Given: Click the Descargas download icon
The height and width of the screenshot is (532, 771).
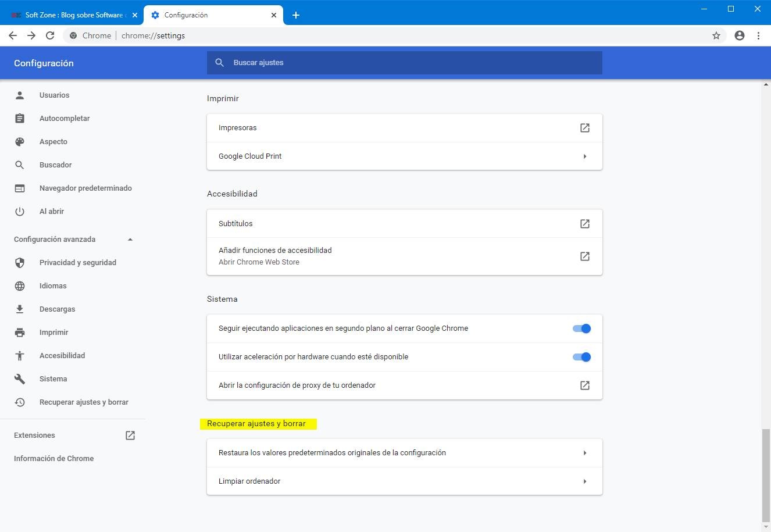Looking at the screenshot, I should tap(20, 309).
